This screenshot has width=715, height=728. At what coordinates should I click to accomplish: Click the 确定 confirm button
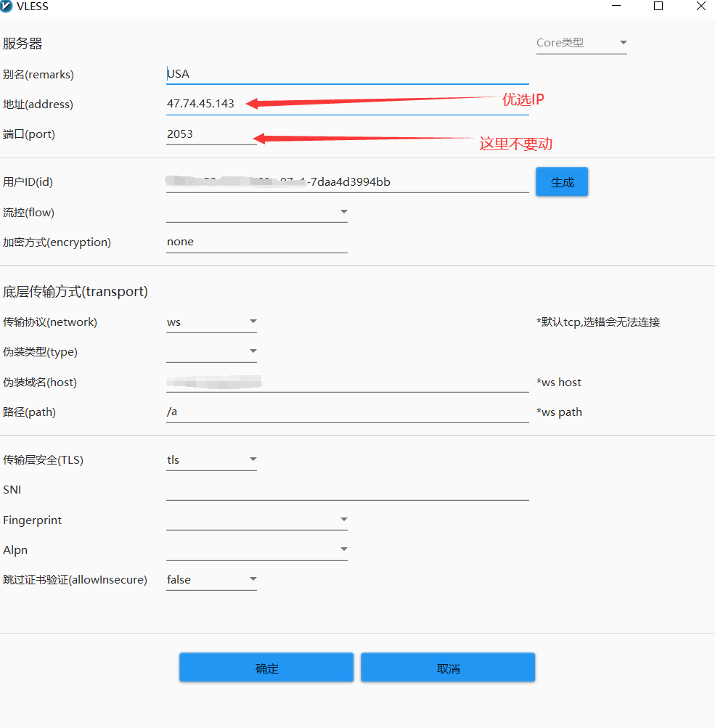pyautogui.click(x=266, y=668)
